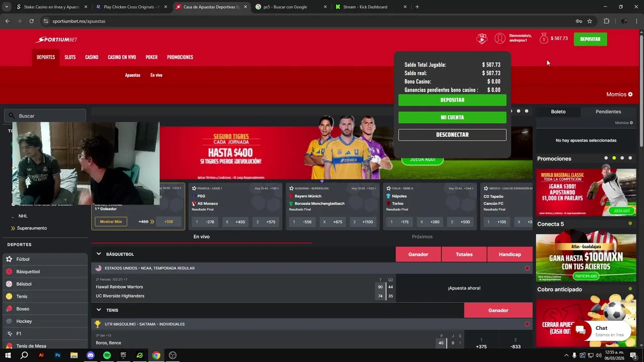Open Epic Games launcher from taskbar
This screenshot has height=362, width=644.
click(x=123, y=355)
